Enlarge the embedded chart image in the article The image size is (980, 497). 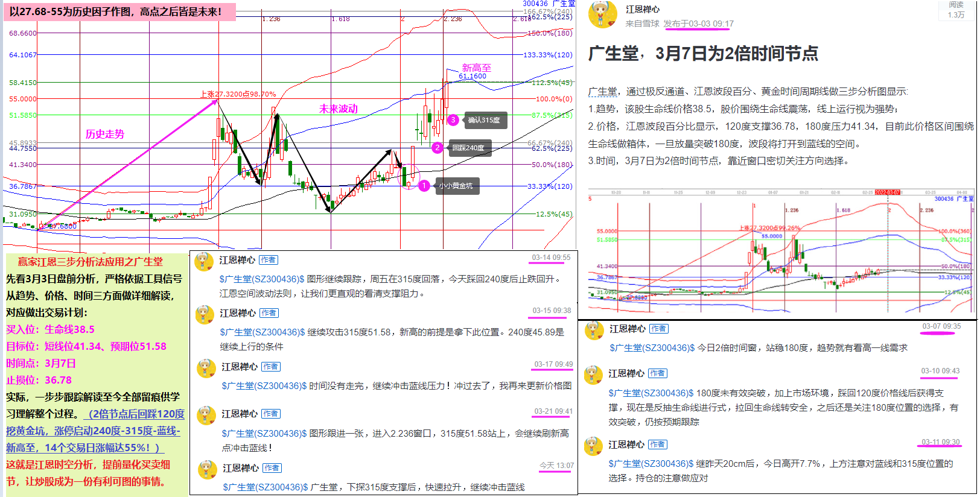(x=781, y=253)
